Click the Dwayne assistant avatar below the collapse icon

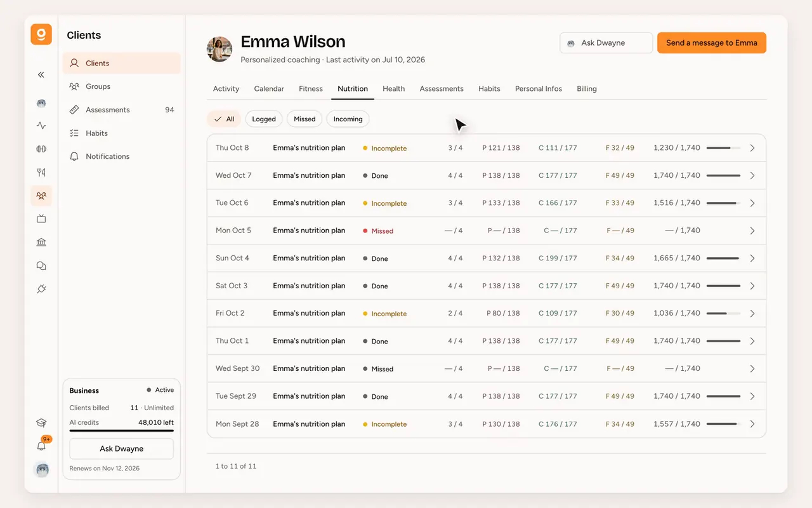click(x=41, y=103)
